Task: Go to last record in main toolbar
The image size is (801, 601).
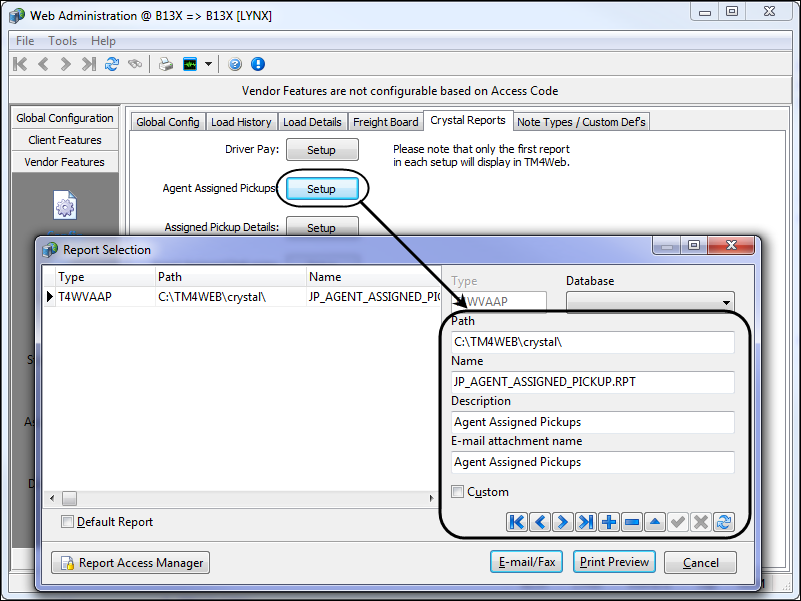Action: pyautogui.click(x=88, y=64)
